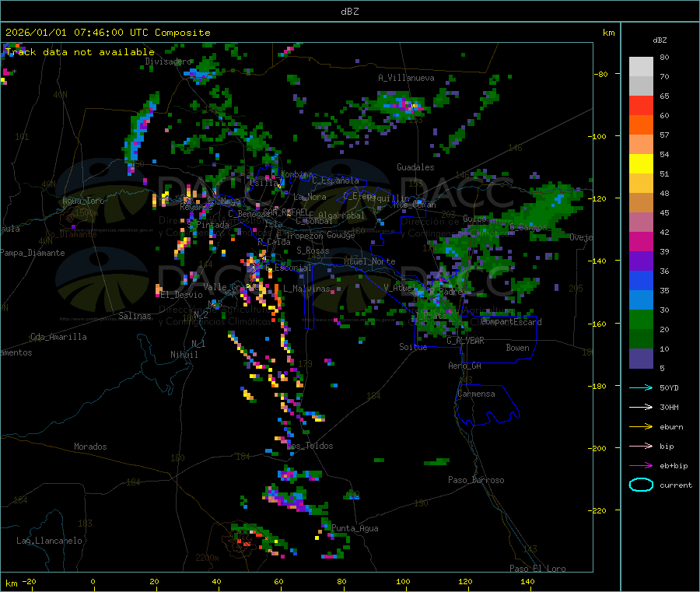
Task: Click the 'La_Nora' map label
Action: [x=310, y=197]
